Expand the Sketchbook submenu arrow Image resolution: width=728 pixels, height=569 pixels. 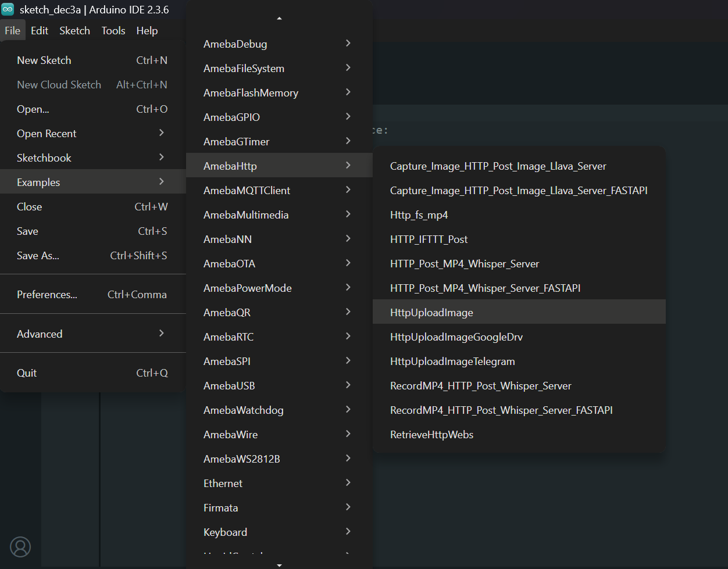[162, 158]
